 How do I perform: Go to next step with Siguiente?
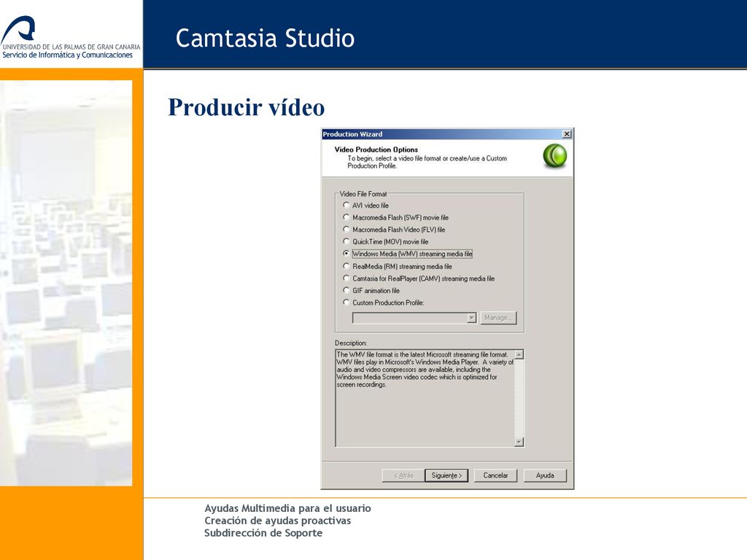coord(446,475)
